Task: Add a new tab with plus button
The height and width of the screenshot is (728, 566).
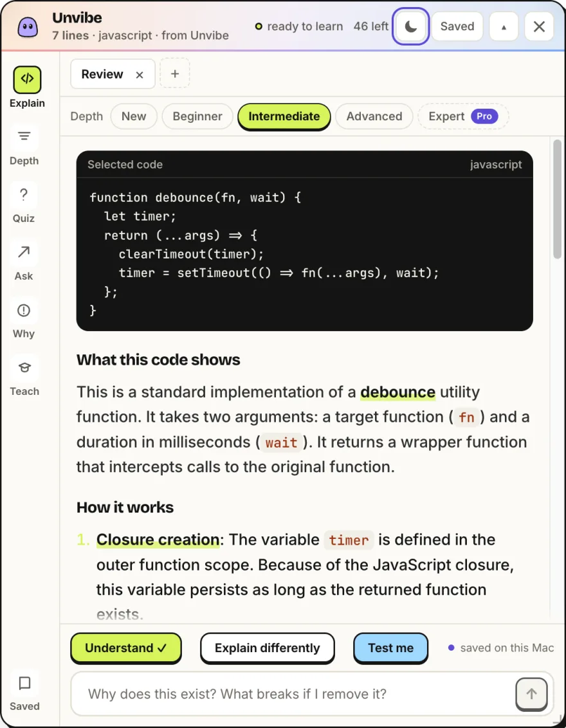Action: pyautogui.click(x=174, y=73)
